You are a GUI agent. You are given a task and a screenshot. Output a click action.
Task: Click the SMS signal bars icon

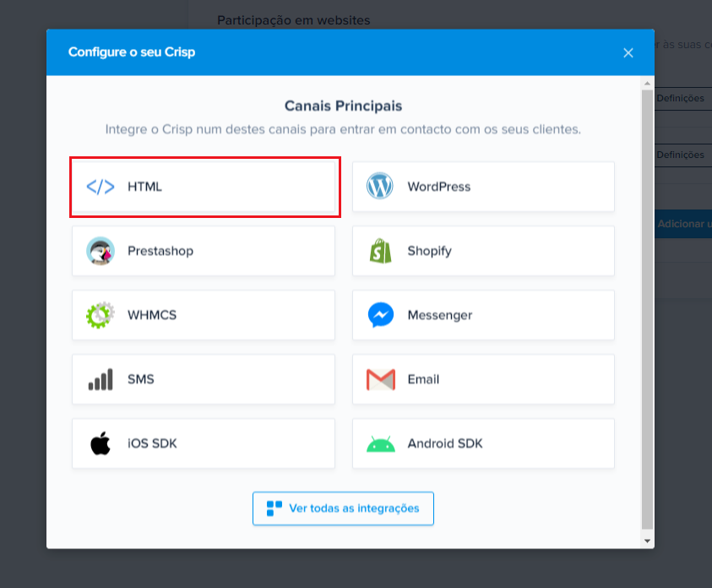[101, 379]
